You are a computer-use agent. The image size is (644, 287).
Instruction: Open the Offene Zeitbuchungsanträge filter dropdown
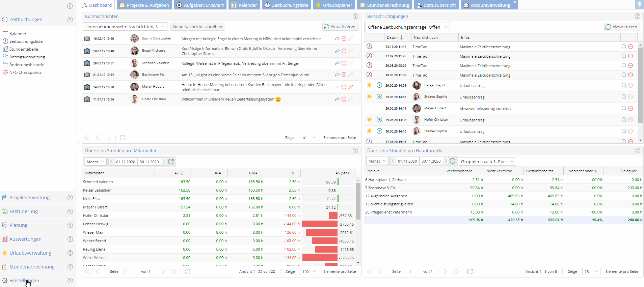click(407, 27)
